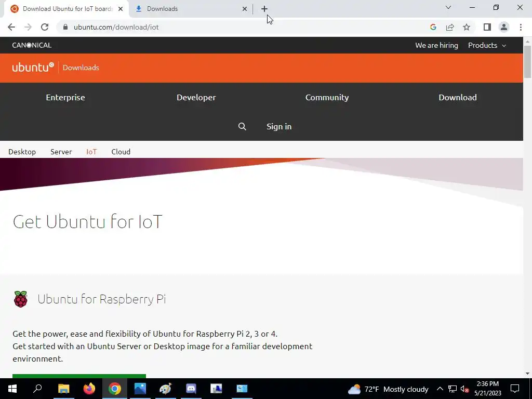
Task: Bookmark this page with the star icon
Action: pos(467,27)
